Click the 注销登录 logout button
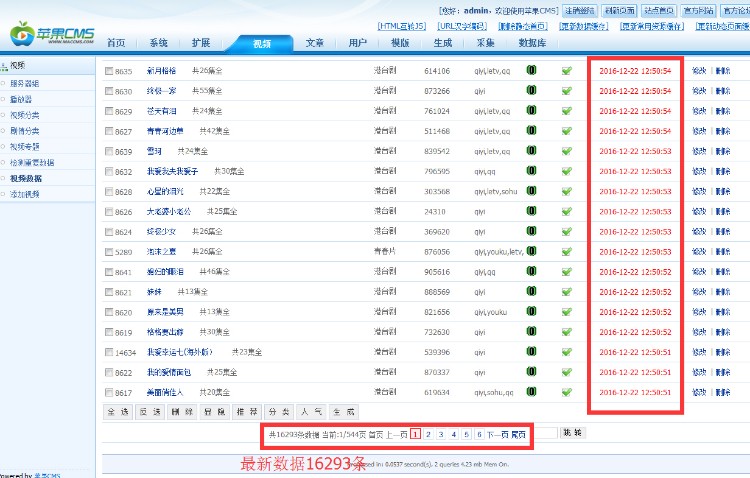This screenshot has width=750, height=478. point(580,11)
